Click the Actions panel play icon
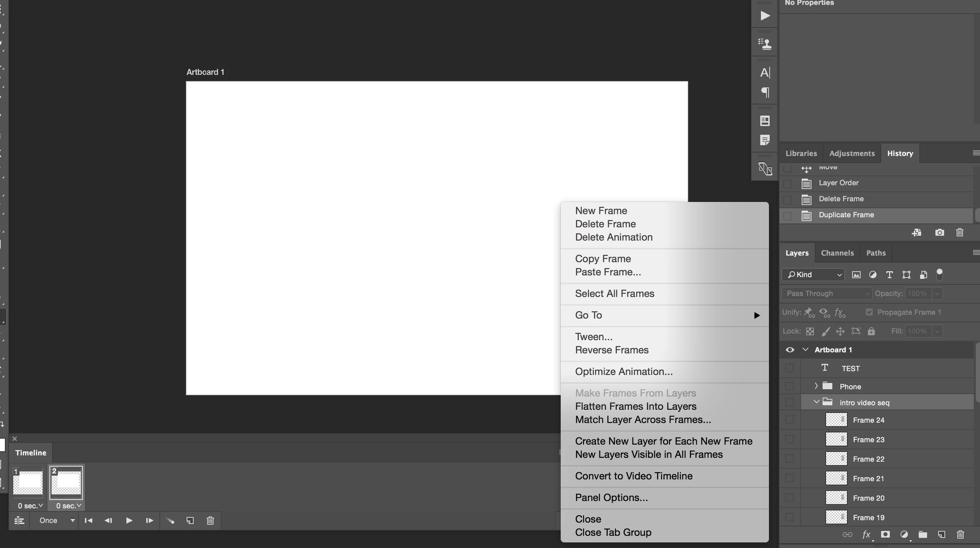 pos(765,16)
